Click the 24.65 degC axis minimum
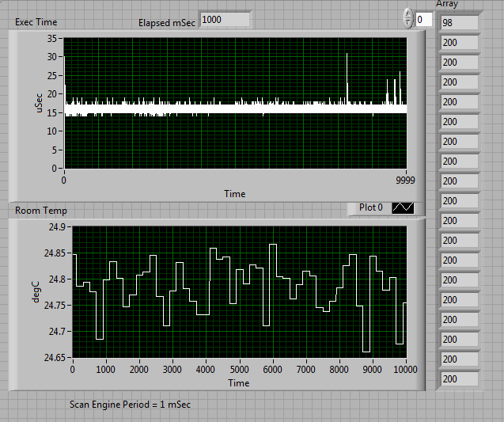504x422 pixels. (x=55, y=357)
